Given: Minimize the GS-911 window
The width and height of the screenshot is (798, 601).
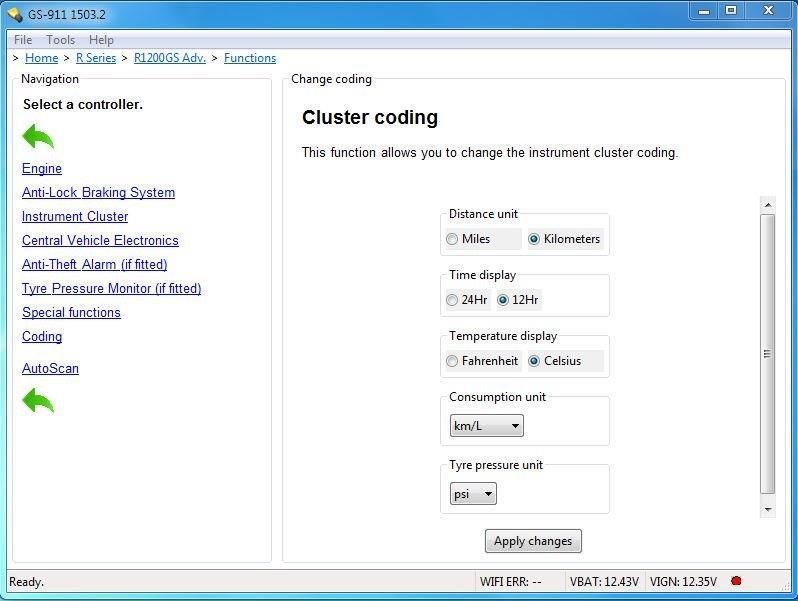Looking at the screenshot, I should point(703,11).
